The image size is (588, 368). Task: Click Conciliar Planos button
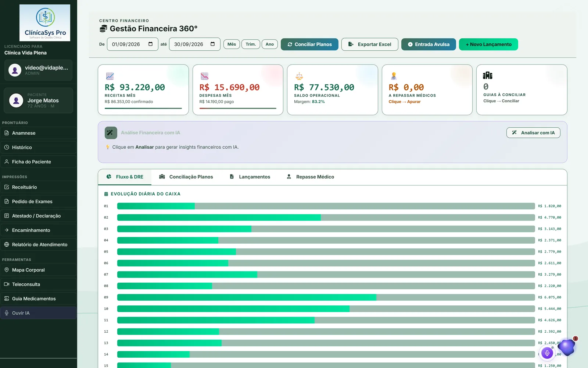click(309, 44)
